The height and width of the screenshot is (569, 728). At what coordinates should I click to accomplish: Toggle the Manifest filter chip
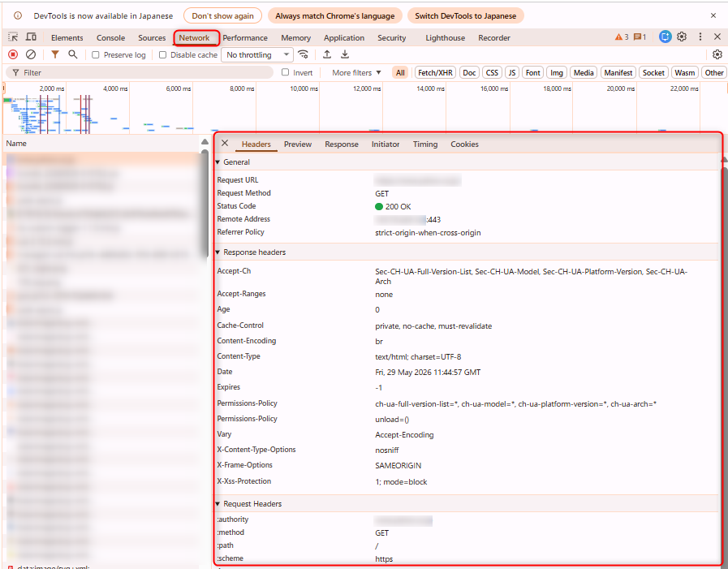click(618, 72)
